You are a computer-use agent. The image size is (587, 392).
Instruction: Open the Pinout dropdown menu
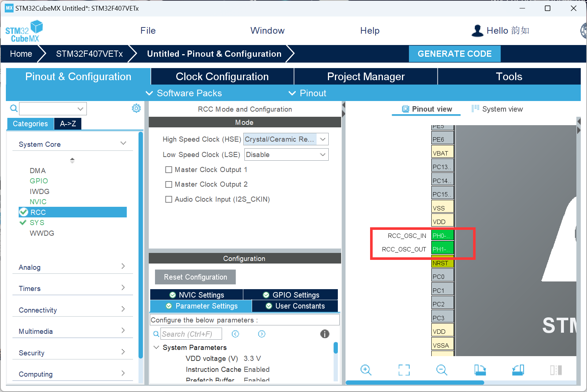(307, 93)
